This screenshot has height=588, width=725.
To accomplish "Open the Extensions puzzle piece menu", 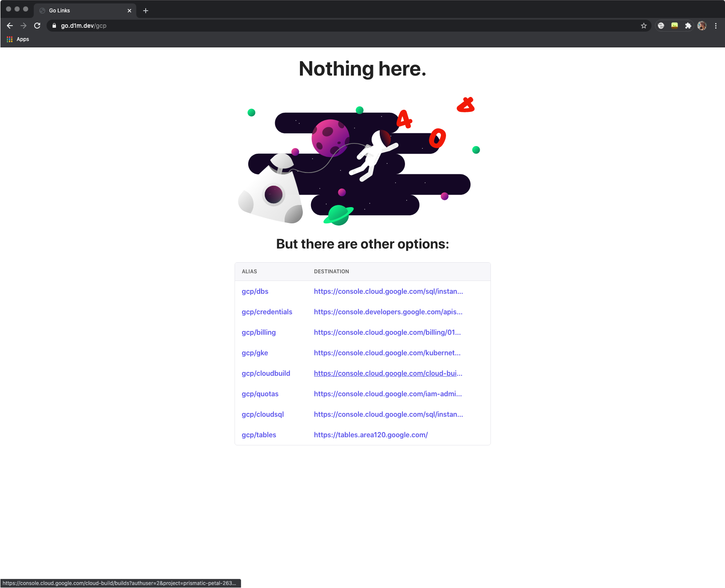I will pos(688,26).
